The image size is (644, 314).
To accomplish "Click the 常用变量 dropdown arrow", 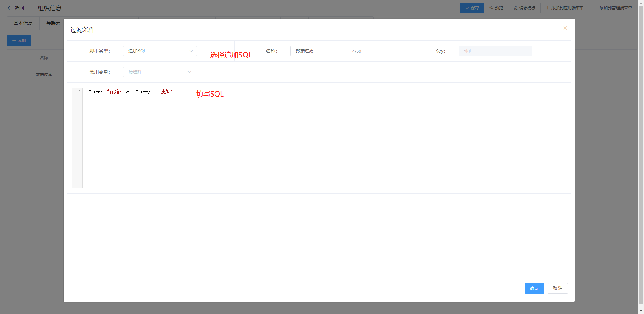I will (189, 72).
